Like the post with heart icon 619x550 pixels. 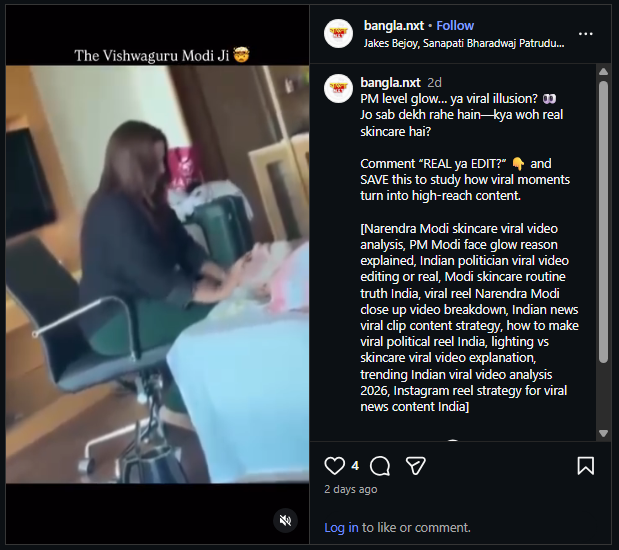point(335,466)
